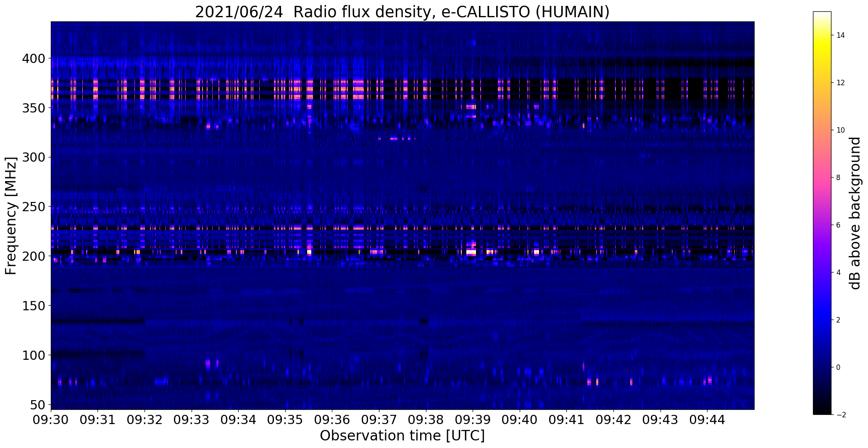
Task: Click the 09:39 time tick label
Action: [473, 420]
